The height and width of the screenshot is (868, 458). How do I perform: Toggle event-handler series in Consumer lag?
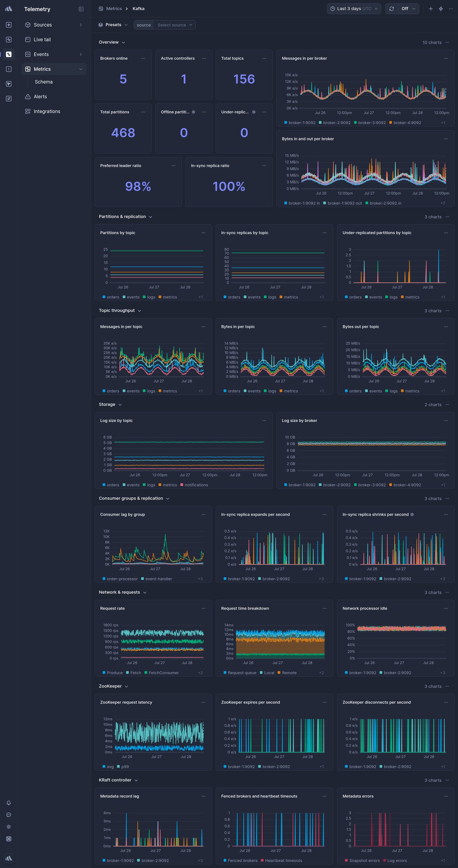coord(156,579)
